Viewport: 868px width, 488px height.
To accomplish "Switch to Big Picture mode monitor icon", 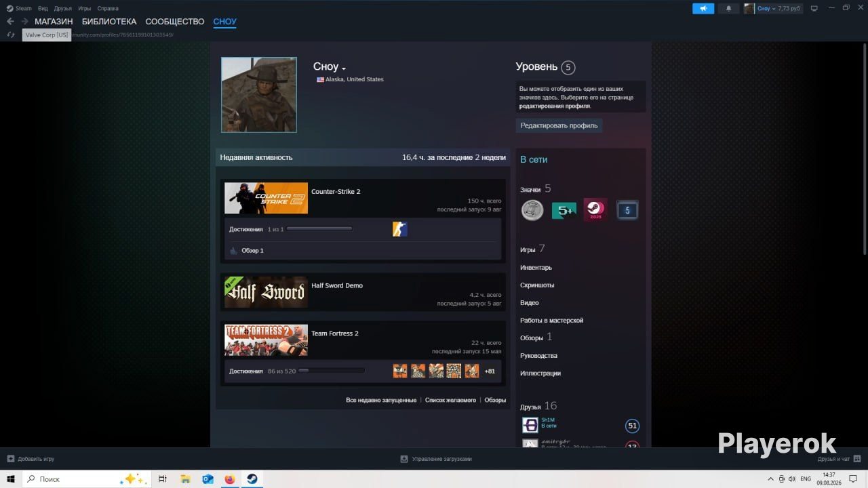I will point(814,8).
